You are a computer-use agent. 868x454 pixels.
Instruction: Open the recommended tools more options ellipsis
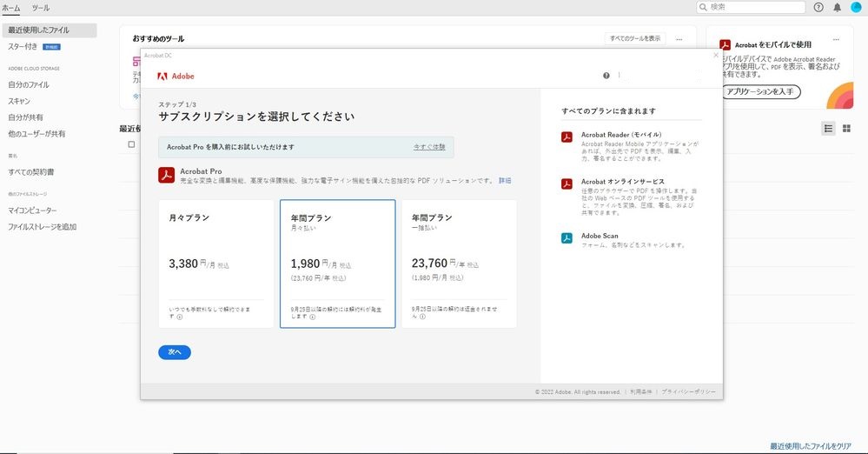pos(679,39)
